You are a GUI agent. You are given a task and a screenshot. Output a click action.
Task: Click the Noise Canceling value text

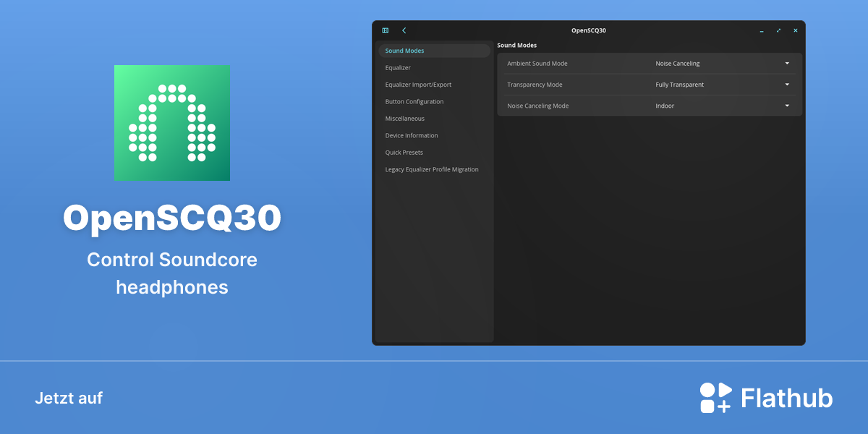[x=678, y=64]
